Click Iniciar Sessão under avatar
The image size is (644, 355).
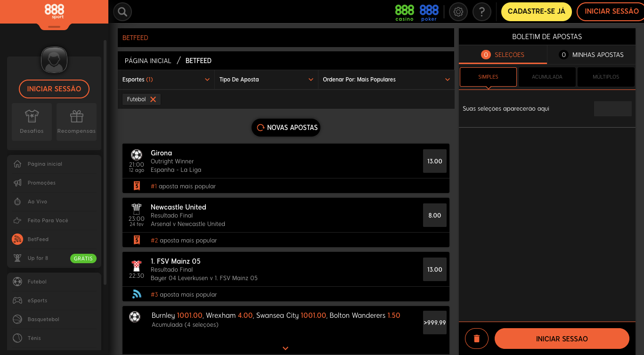[x=54, y=89]
